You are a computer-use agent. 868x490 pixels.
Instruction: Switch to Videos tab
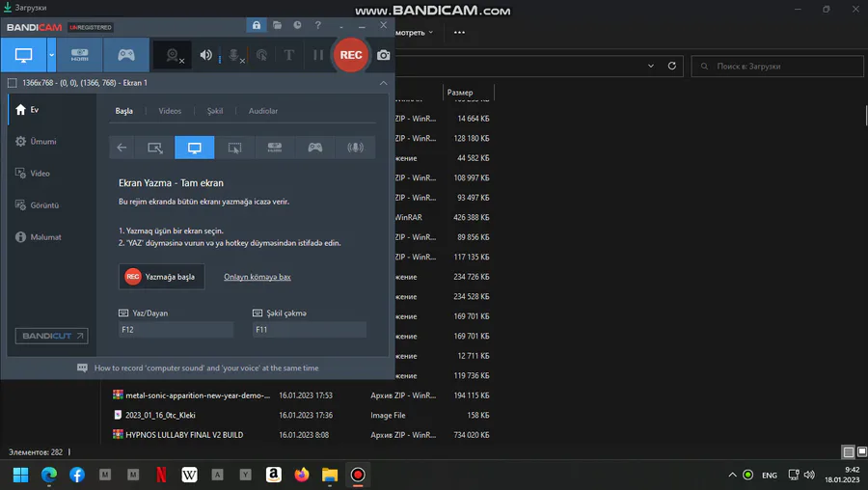170,111
